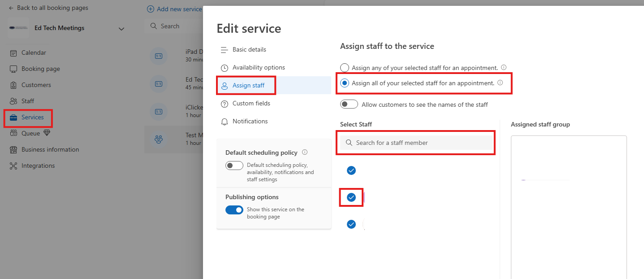Click the Queue icon in the sidebar
This screenshot has height=279, width=644.
click(x=13, y=134)
